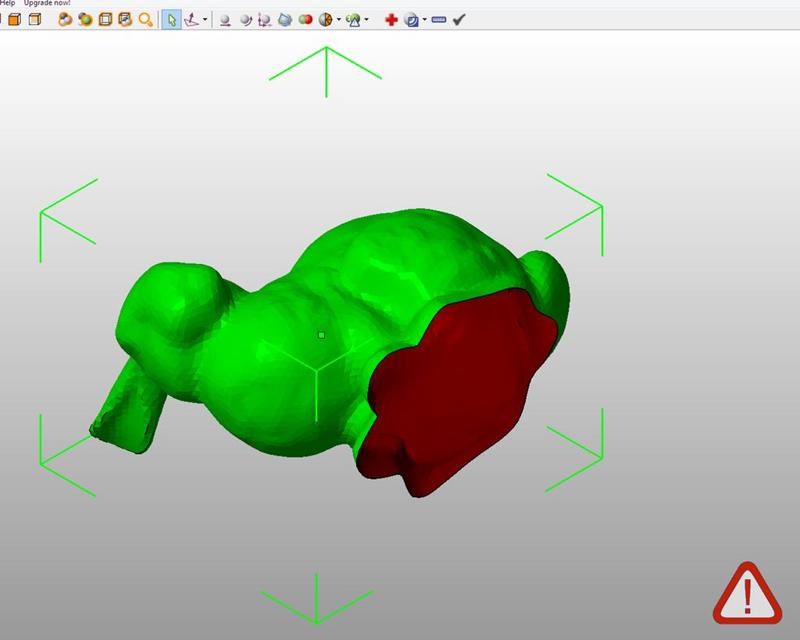Open part repair with the red cross
This screenshot has height=640, width=800.
point(391,20)
